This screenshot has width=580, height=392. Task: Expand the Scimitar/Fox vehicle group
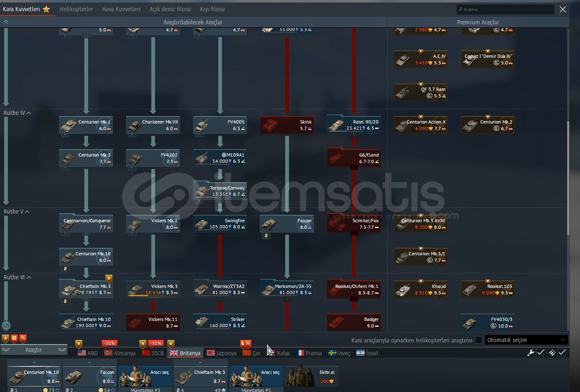(x=354, y=224)
